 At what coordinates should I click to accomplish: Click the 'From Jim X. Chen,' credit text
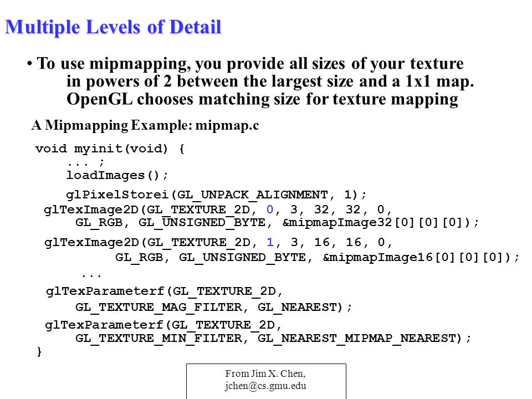click(265, 374)
